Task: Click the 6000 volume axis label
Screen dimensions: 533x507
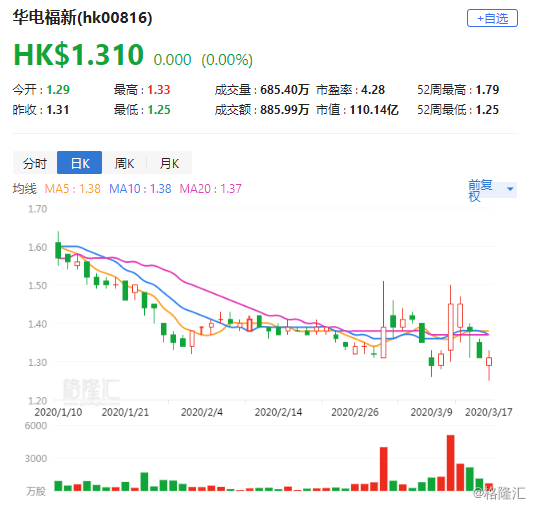Action: pyautogui.click(x=36, y=425)
